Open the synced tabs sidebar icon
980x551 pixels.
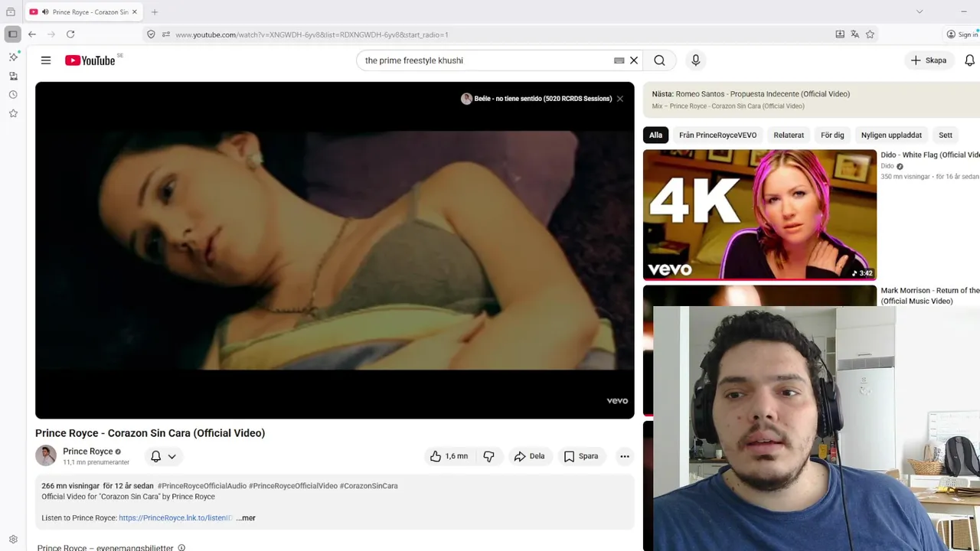(x=13, y=76)
